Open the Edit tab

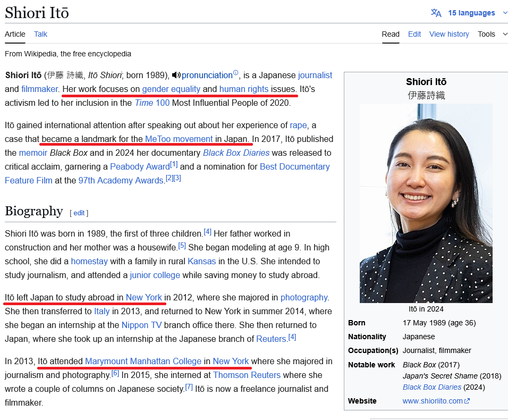(x=414, y=34)
